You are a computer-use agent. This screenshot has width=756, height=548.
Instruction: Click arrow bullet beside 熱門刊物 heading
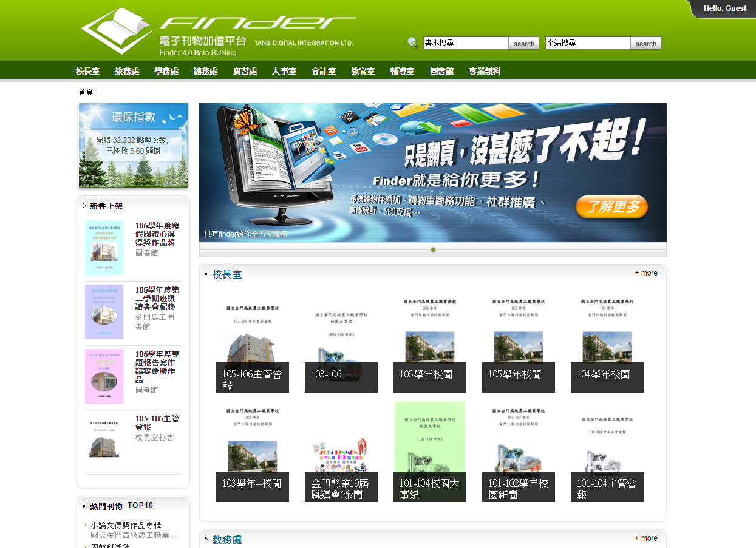pyautogui.click(x=84, y=506)
